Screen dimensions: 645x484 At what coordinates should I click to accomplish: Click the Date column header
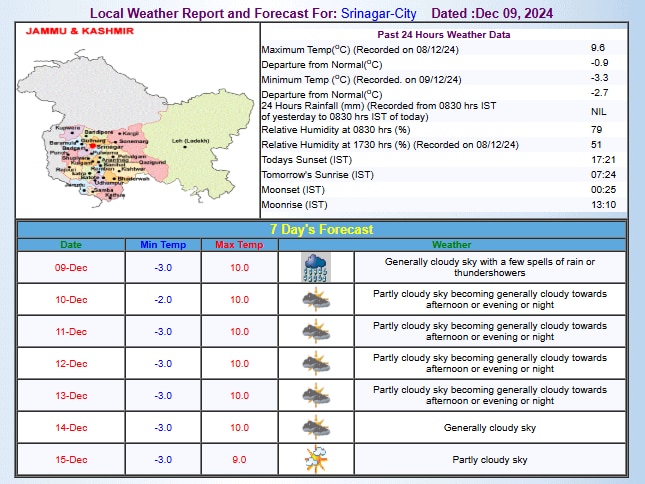tap(71, 244)
